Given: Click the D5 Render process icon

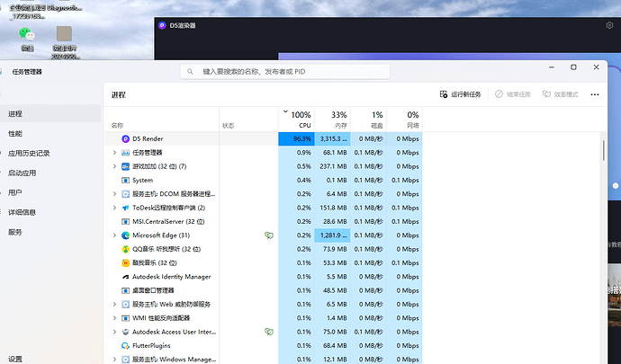Looking at the screenshot, I should coord(125,139).
